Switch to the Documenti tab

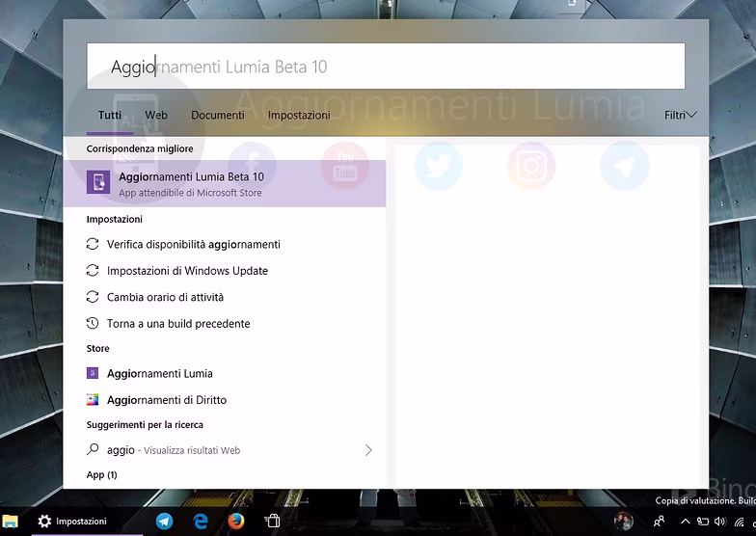click(218, 116)
